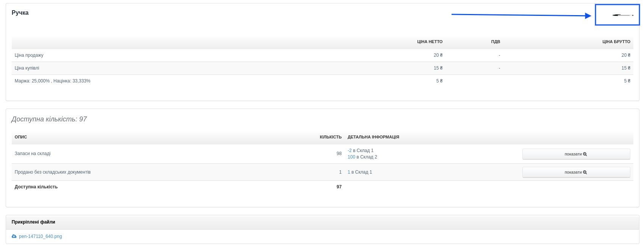This screenshot has height=247, width=644.
Task: Click the КІЛЬКІСТЬ column header
Action: pyautogui.click(x=330, y=137)
